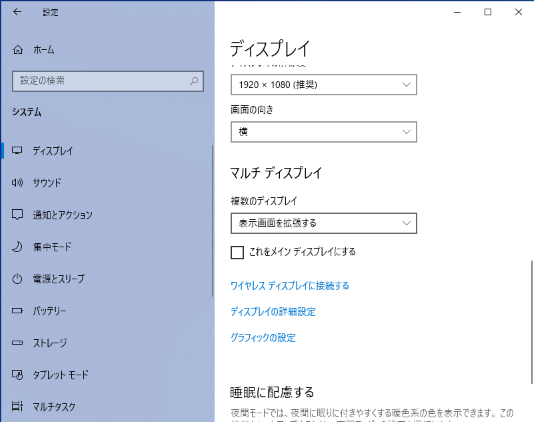
Task: Select the バッテリー battery icon
Action: [17, 310]
